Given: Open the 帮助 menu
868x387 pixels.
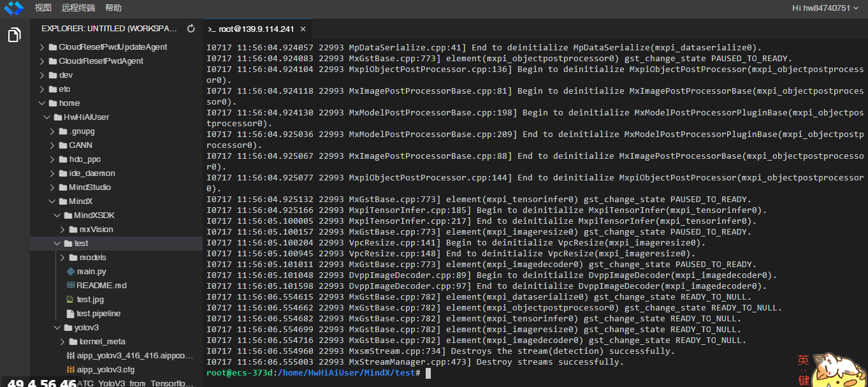Looking at the screenshot, I should (x=113, y=8).
